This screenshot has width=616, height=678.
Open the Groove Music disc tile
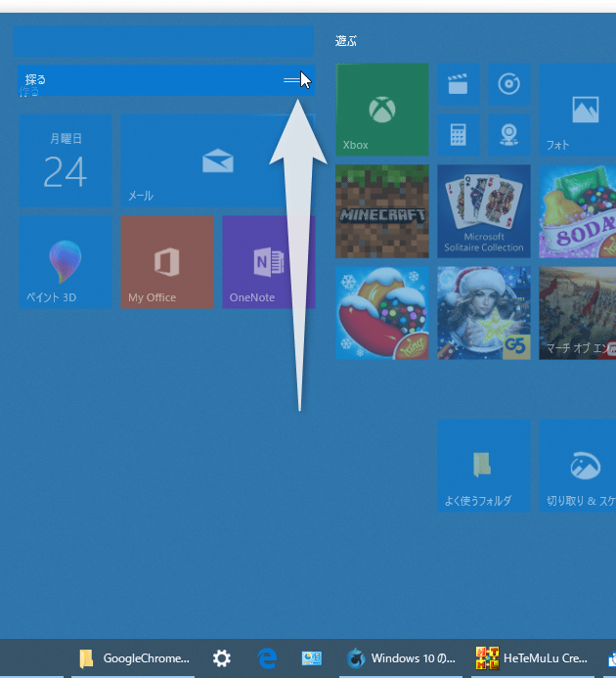point(509,84)
